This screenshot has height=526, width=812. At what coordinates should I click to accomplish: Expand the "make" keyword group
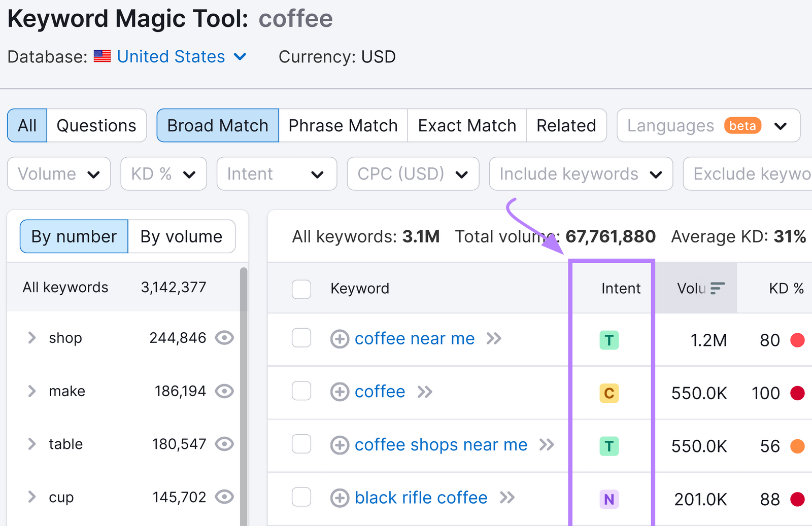pos(31,391)
